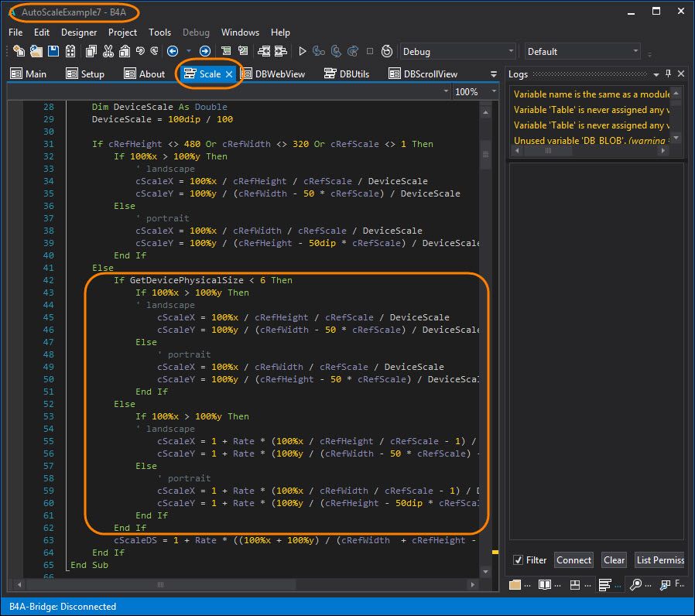Comment the selected code lines

tap(226, 50)
